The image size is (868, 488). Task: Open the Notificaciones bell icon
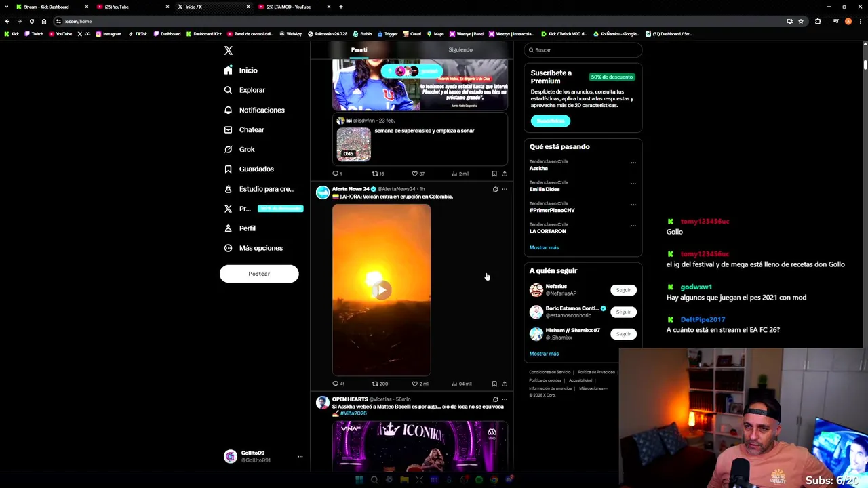(x=228, y=110)
